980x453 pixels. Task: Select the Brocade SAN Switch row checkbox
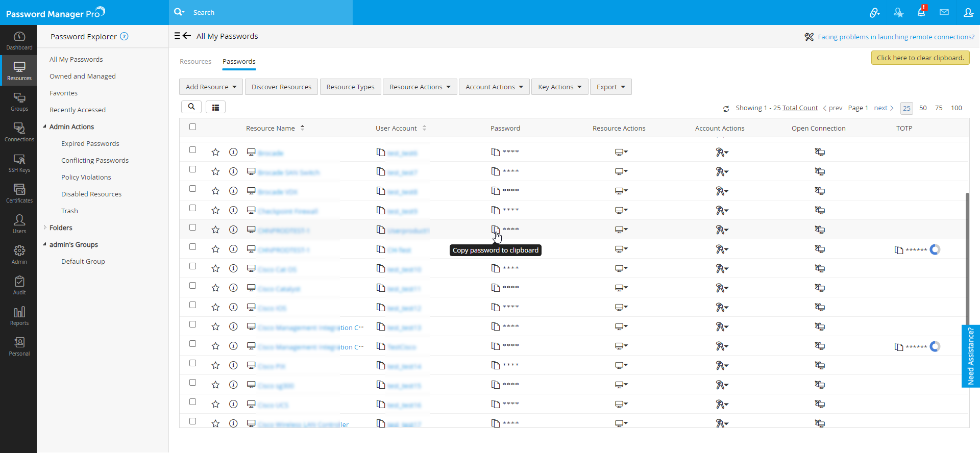pyautogui.click(x=192, y=169)
